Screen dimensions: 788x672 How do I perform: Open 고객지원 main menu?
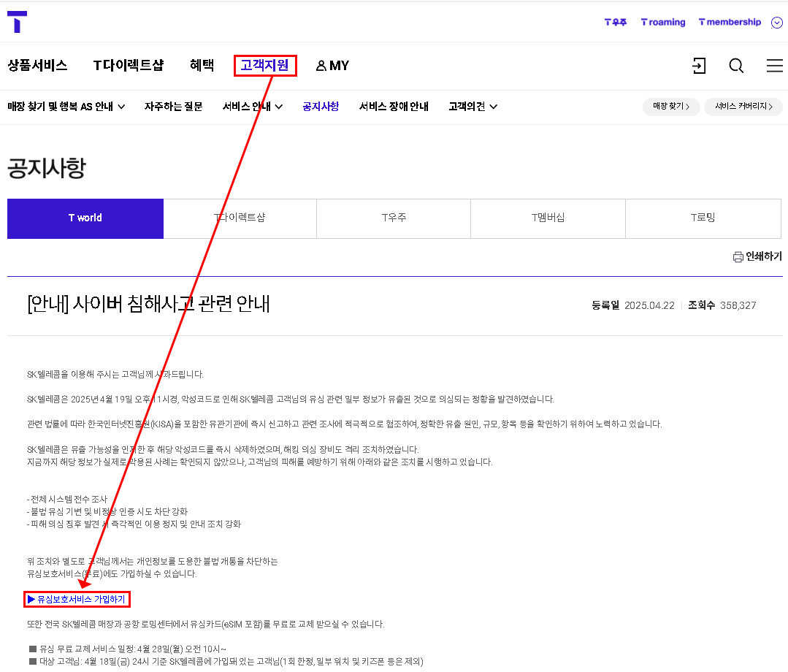click(265, 65)
